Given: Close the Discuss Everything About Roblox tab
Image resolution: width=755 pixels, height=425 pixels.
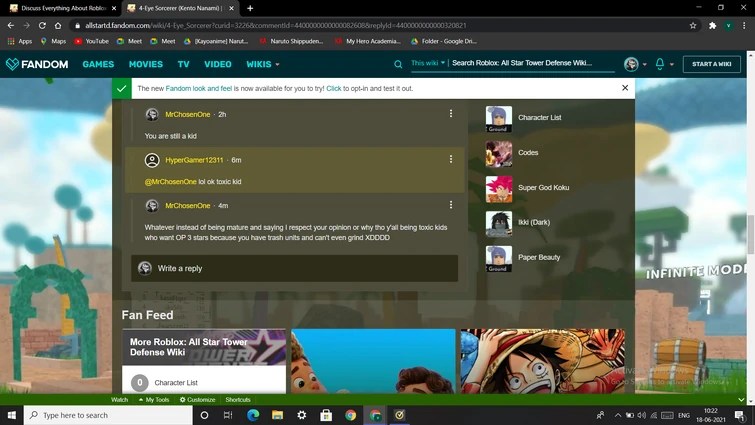Looking at the screenshot, I should click(114, 8).
